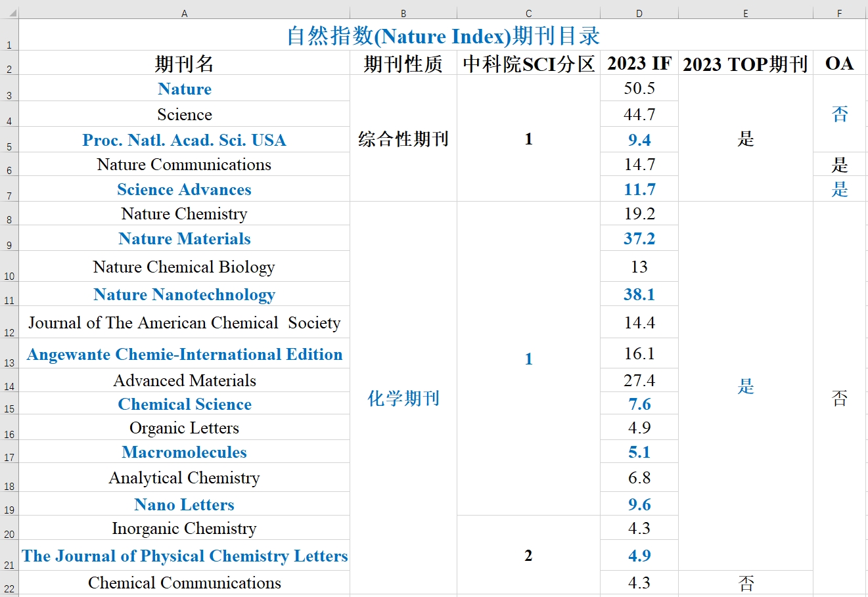Click the SCI分区 cell showing 2
Viewport: 868px width, 597px height.
(x=528, y=555)
